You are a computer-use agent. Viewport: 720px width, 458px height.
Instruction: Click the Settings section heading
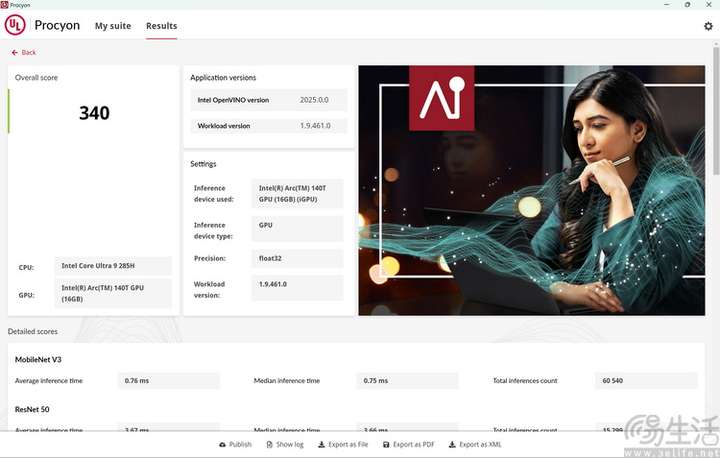[x=203, y=164]
